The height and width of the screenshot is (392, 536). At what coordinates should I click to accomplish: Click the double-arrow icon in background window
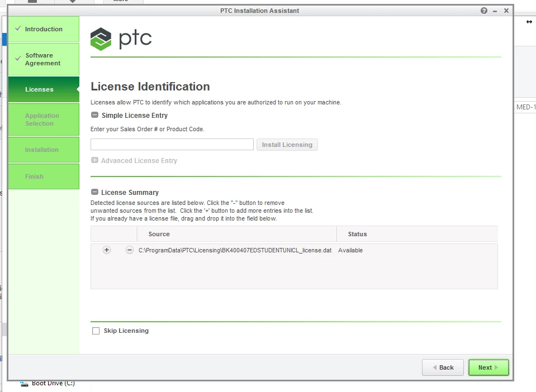tap(529, 22)
